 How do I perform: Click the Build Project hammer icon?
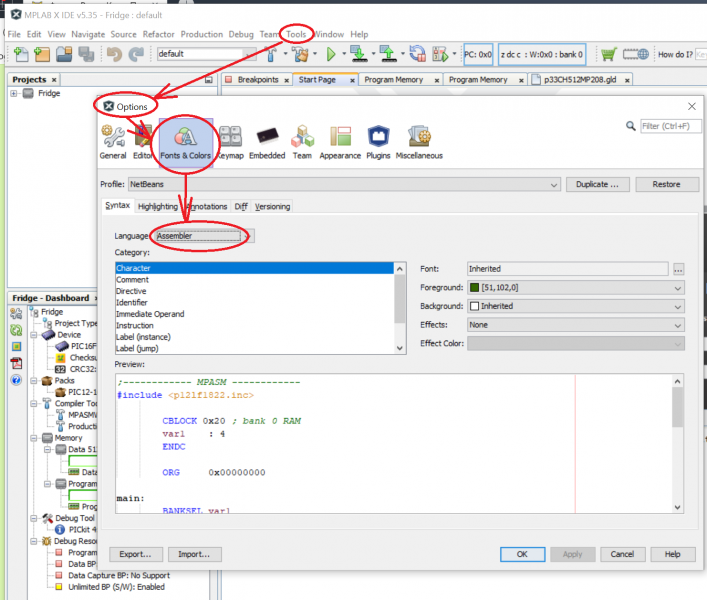271,54
